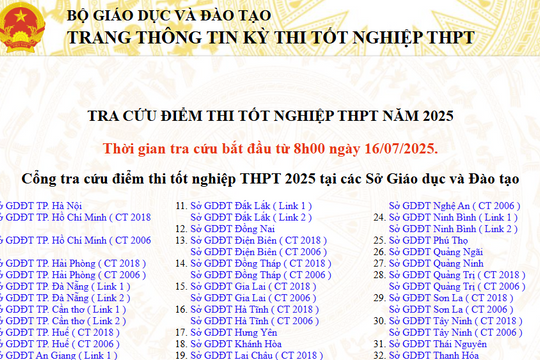Open Sở GDĐT TP. Cần thơ Link 2
The height and width of the screenshot is (360, 540).
tap(63, 321)
